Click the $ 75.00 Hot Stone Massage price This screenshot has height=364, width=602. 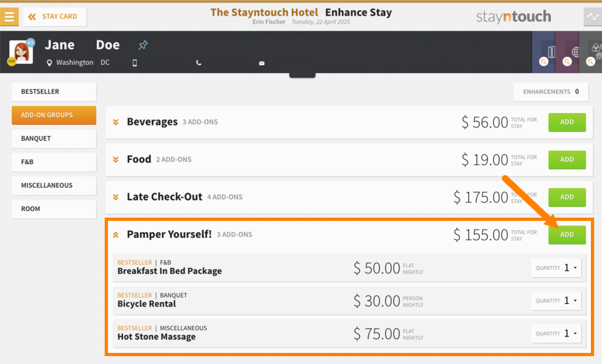377,334
